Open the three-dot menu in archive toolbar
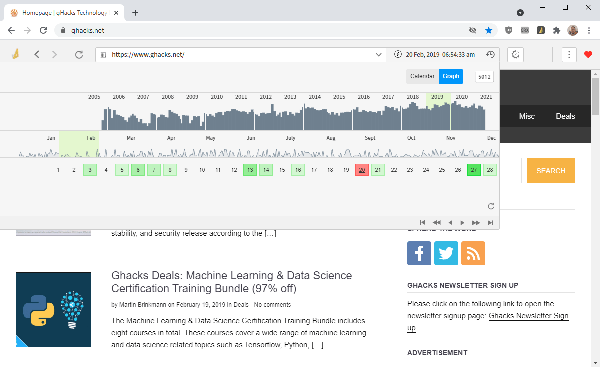The height and width of the screenshot is (367, 600). pyautogui.click(x=569, y=55)
